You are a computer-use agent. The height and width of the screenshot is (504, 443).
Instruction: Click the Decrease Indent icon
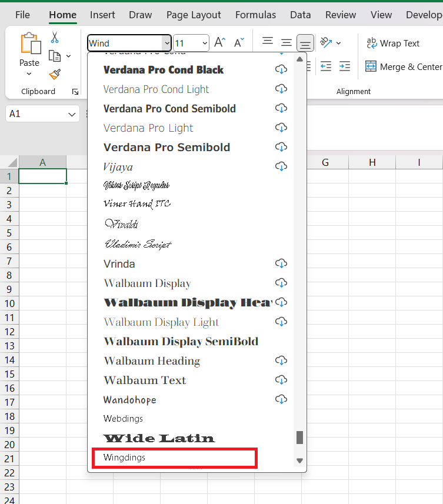(326, 66)
